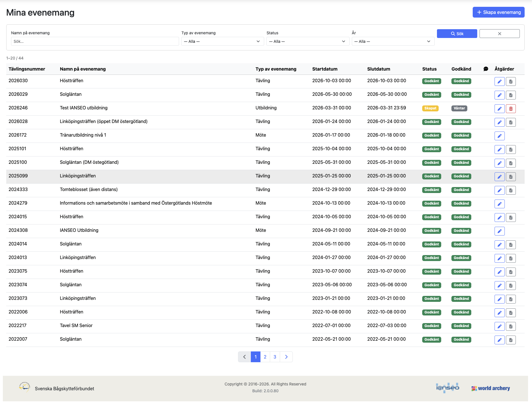Expand the Status filter dropdown
The image size is (532, 405).
point(308,41)
